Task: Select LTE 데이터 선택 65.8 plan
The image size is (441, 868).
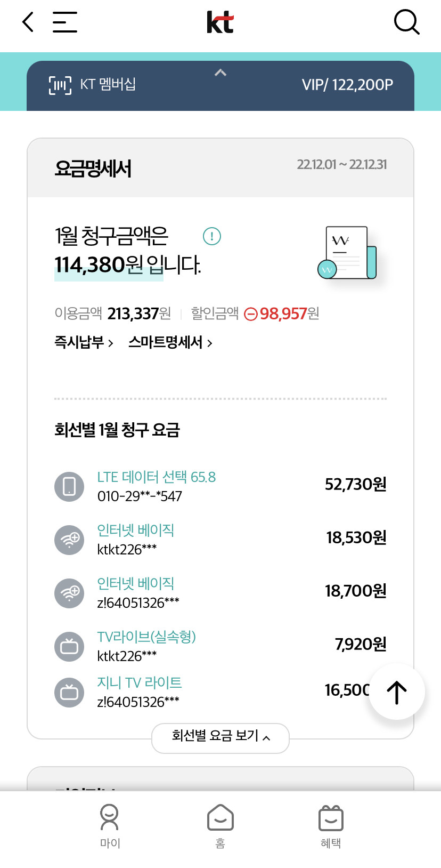Action: click(156, 477)
